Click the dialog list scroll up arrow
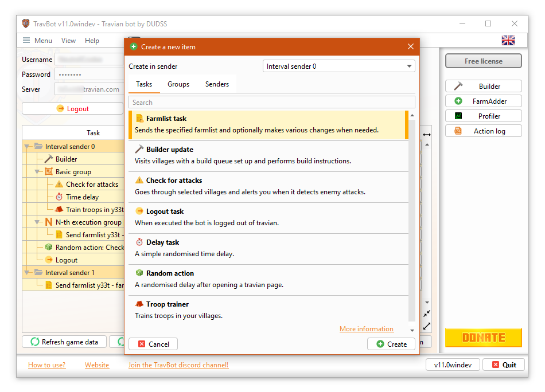 click(x=412, y=115)
